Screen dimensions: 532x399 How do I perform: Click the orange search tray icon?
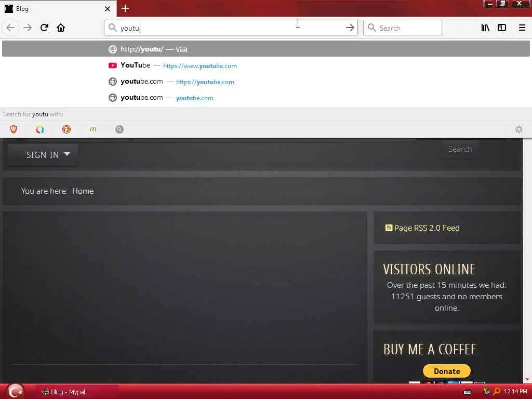click(x=497, y=391)
